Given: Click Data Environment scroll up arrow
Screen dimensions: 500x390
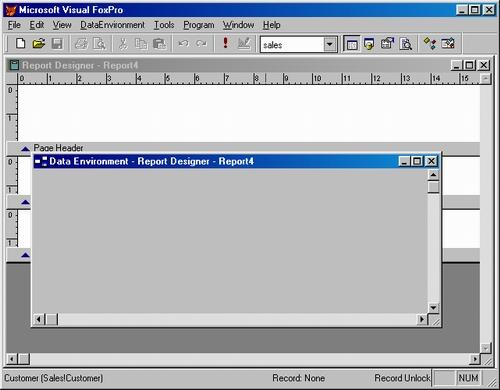Looking at the screenshot, I should coord(433,175).
